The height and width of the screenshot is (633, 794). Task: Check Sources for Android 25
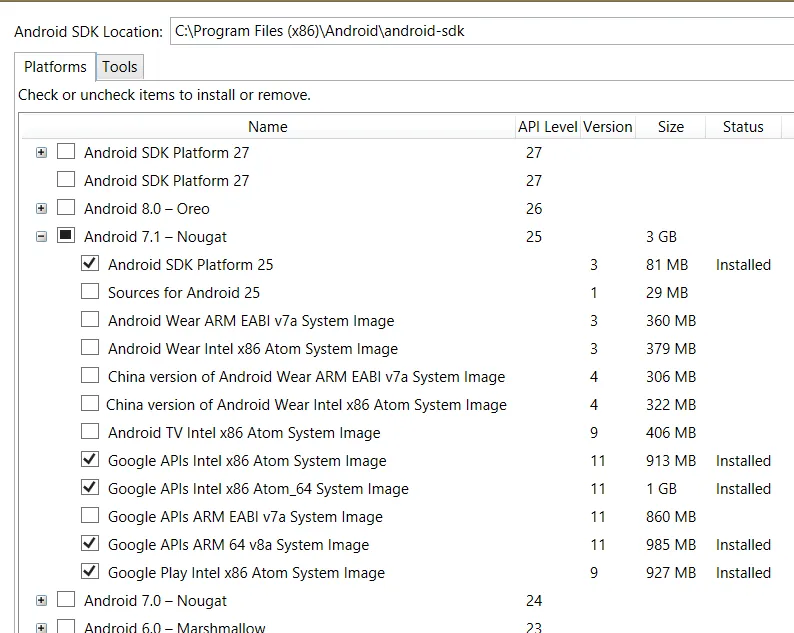(x=90, y=293)
